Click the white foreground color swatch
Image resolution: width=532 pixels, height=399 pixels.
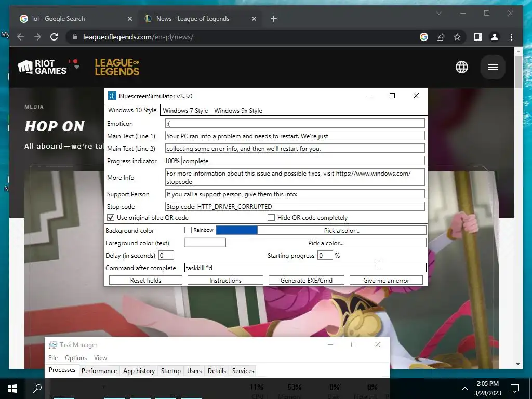coord(205,243)
